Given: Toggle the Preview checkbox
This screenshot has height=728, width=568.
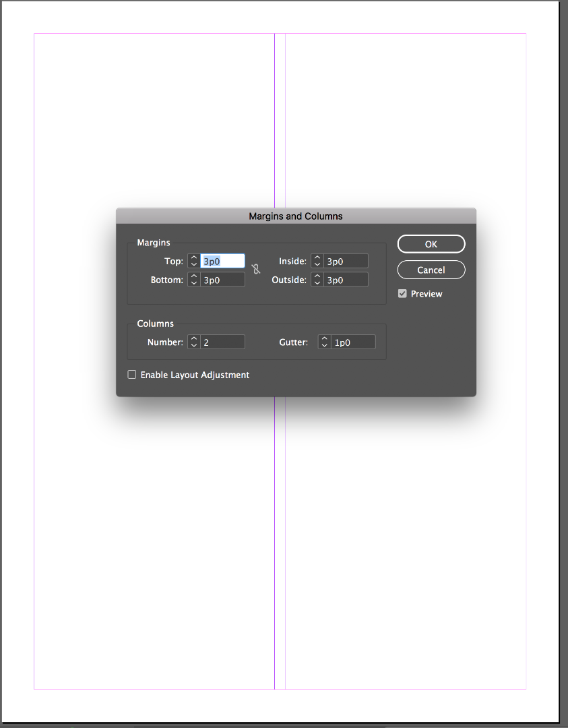Looking at the screenshot, I should [402, 293].
